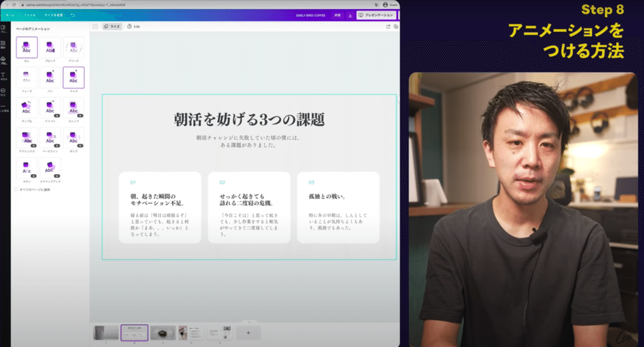Select the フェード (Fade) animation

[27, 78]
